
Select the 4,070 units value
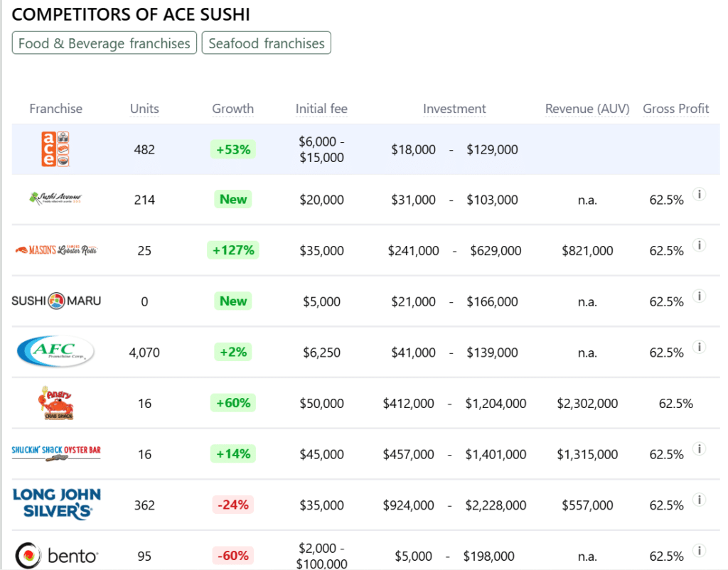point(144,353)
